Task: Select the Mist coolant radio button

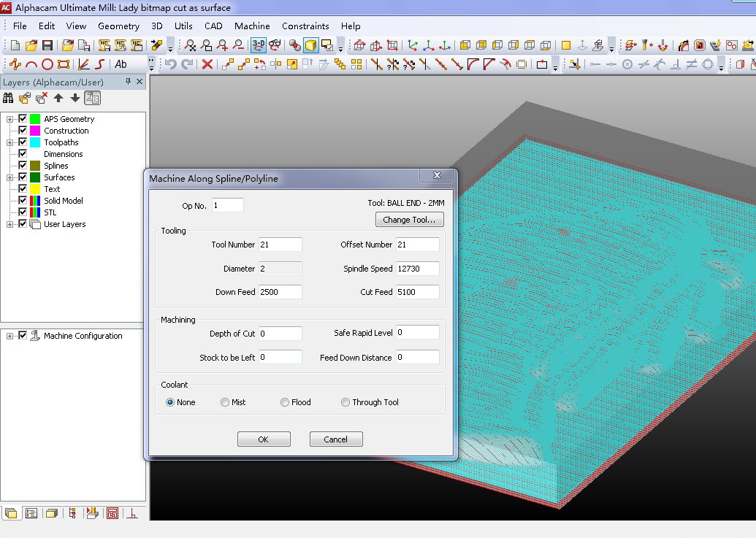Action: point(225,402)
